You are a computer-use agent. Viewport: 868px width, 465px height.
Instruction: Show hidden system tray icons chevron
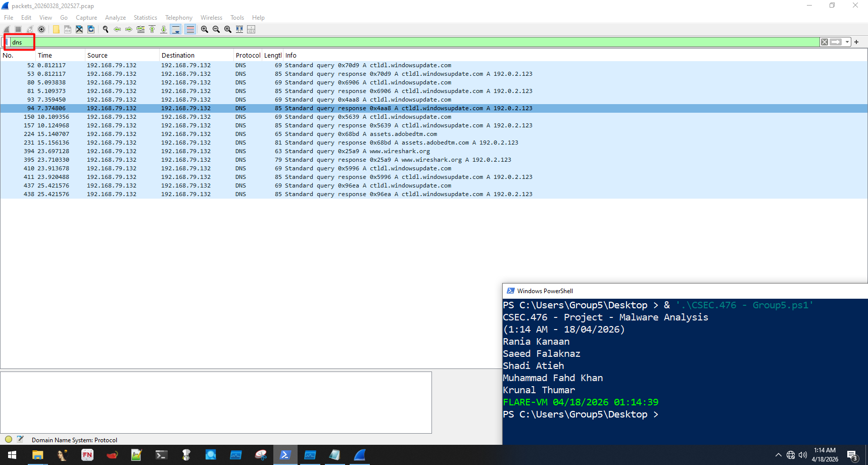[x=778, y=455]
